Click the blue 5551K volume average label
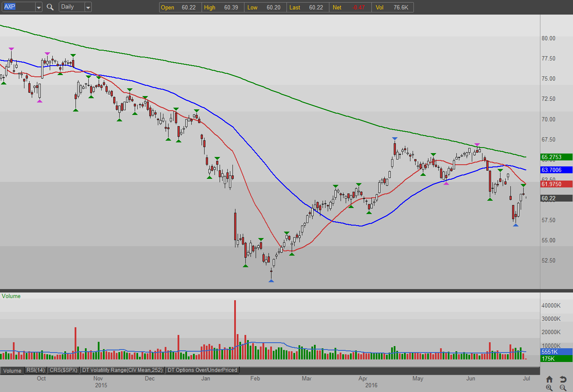The width and height of the screenshot is (573, 392). [x=556, y=352]
